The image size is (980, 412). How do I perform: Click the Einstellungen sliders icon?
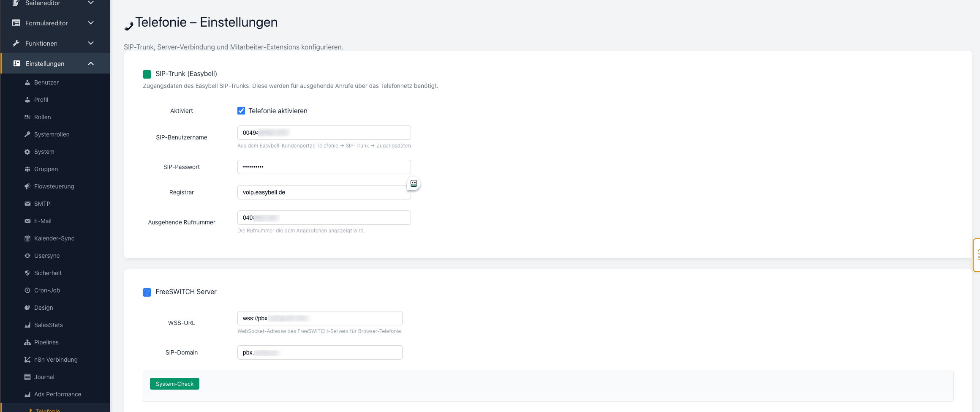[16, 63]
